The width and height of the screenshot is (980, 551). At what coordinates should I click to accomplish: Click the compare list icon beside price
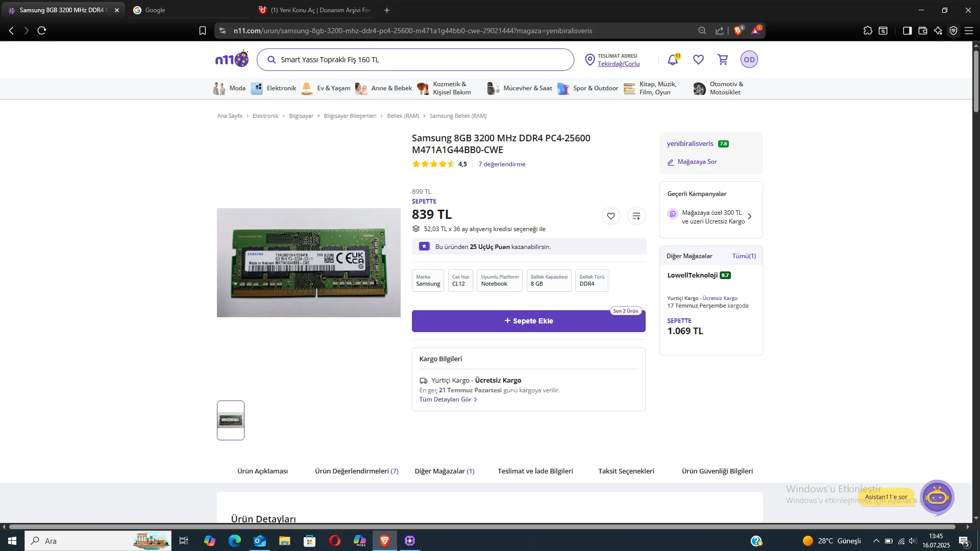pyautogui.click(x=636, y=216)
